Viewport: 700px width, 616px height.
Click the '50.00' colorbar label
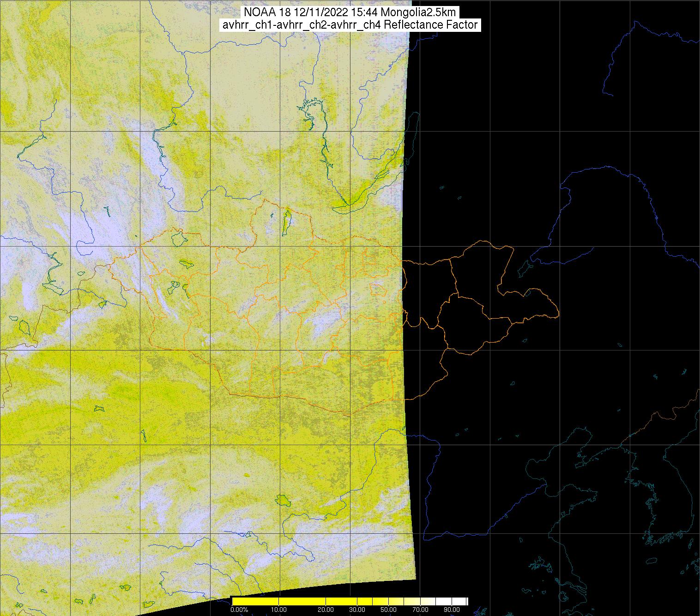pyautogui.click(x=389, y=610)
